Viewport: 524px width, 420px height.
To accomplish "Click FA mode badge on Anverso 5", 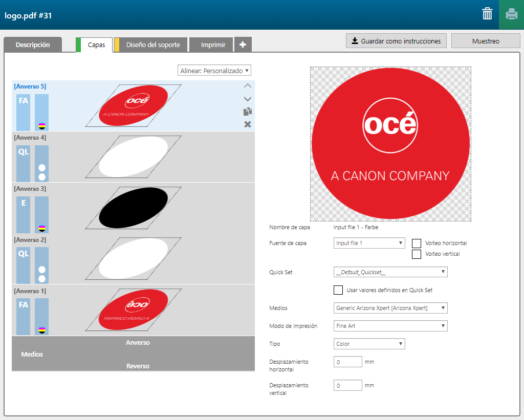I will (24, 112).
